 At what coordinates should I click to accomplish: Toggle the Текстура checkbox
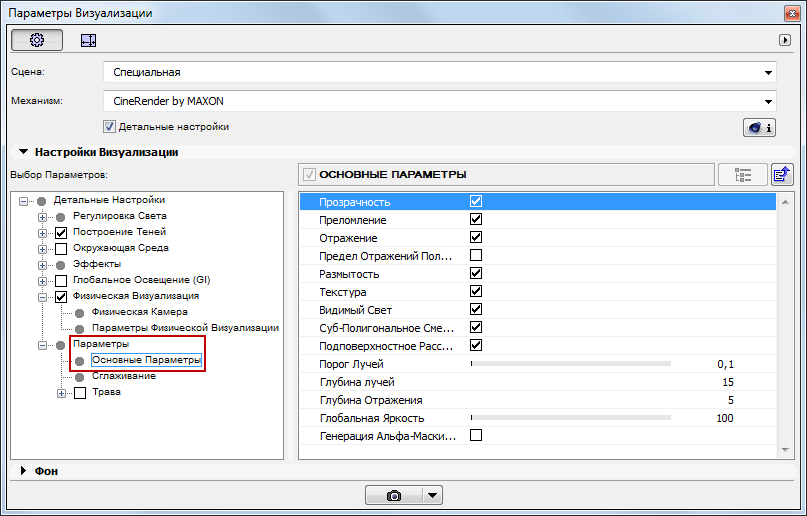coord(476,291)
